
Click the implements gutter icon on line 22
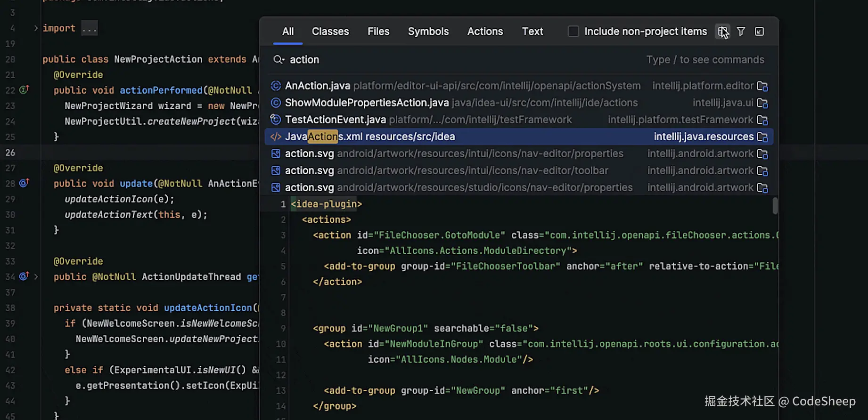(24, 89)
